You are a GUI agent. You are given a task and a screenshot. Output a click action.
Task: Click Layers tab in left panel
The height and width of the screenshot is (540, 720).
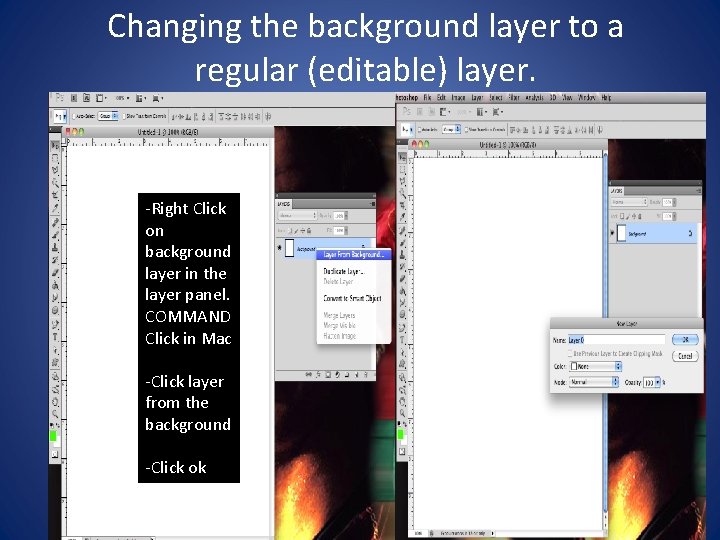pyautogui.click(x=284, y=204)
